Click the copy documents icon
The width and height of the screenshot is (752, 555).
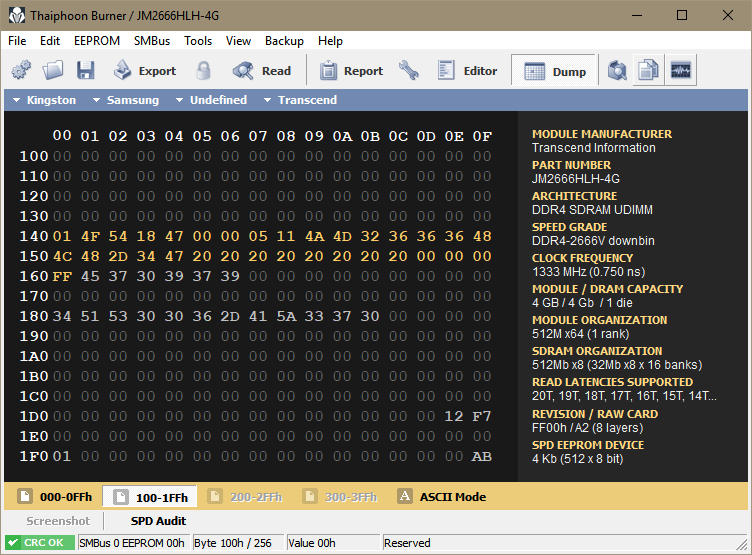click(x=648, y=71)
